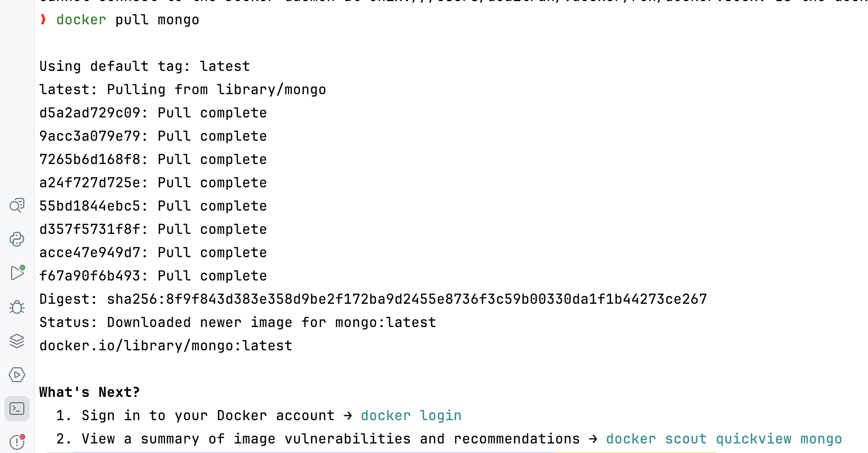868x453 pixels.
Task: Click the Status: Downloaded newer image line
Action: 237,322
